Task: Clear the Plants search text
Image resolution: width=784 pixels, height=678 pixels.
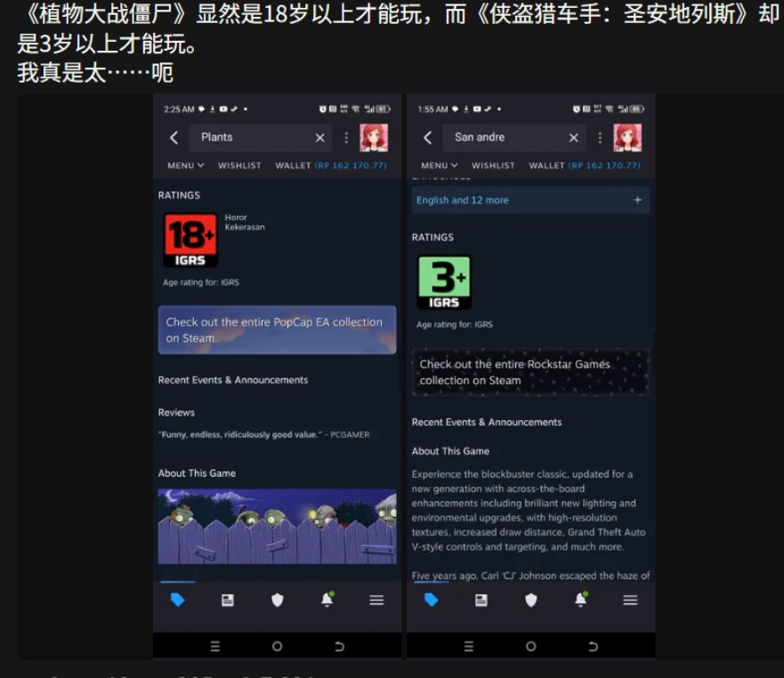Action: point(320,138)
